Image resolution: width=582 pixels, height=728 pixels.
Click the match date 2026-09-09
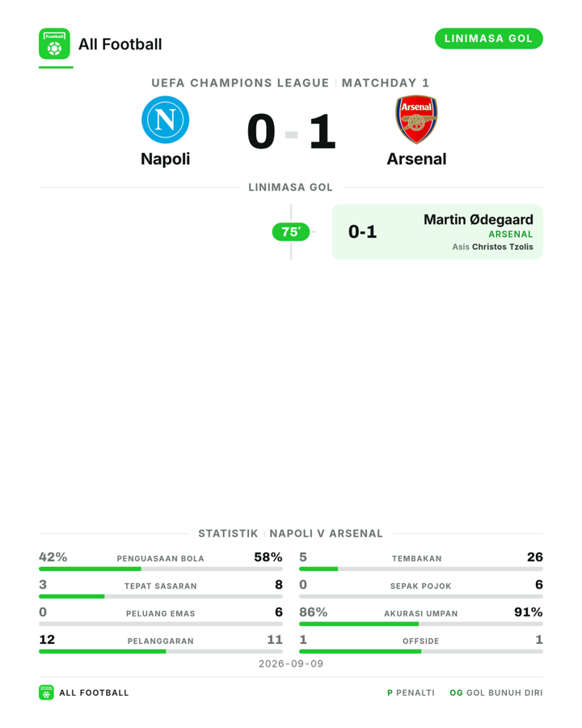tap(291, 664)
